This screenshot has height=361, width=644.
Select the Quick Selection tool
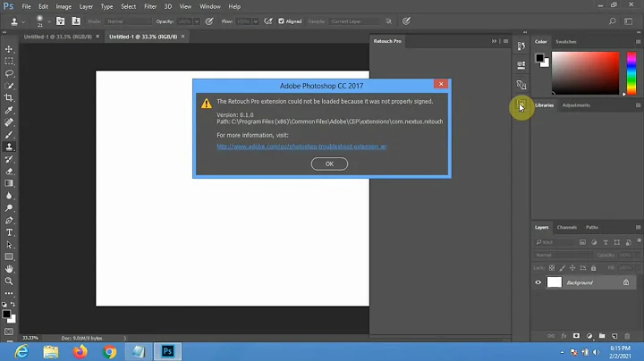(9, 86)
